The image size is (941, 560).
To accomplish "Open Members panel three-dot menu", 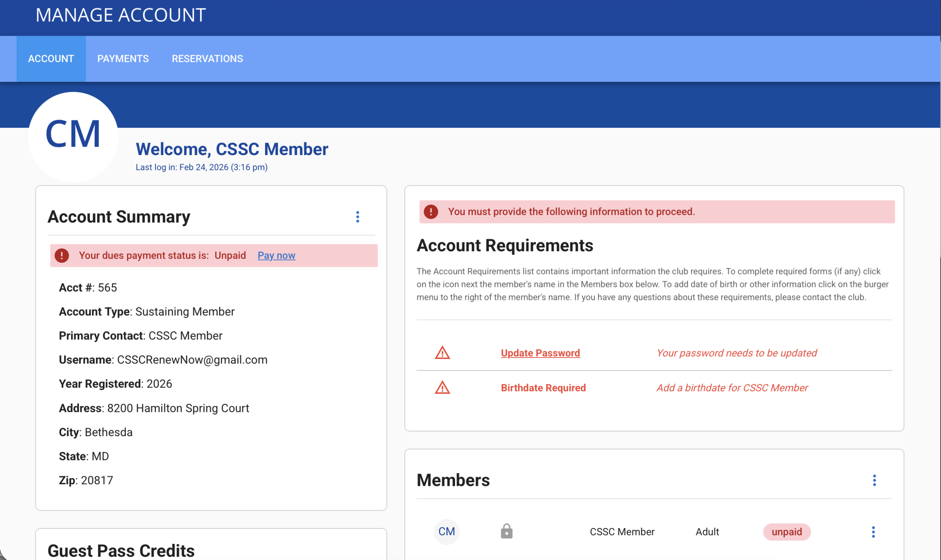I will coord(874,480).
